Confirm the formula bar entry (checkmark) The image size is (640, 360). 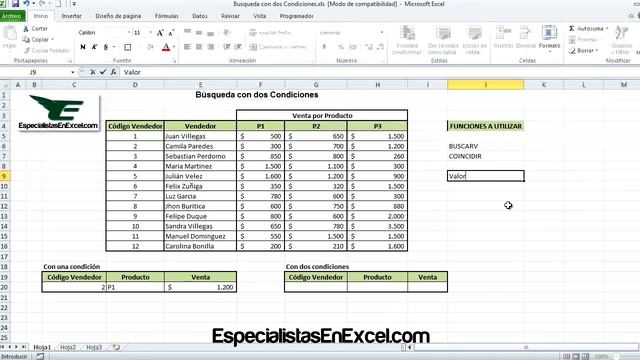[x=103, y=72]
